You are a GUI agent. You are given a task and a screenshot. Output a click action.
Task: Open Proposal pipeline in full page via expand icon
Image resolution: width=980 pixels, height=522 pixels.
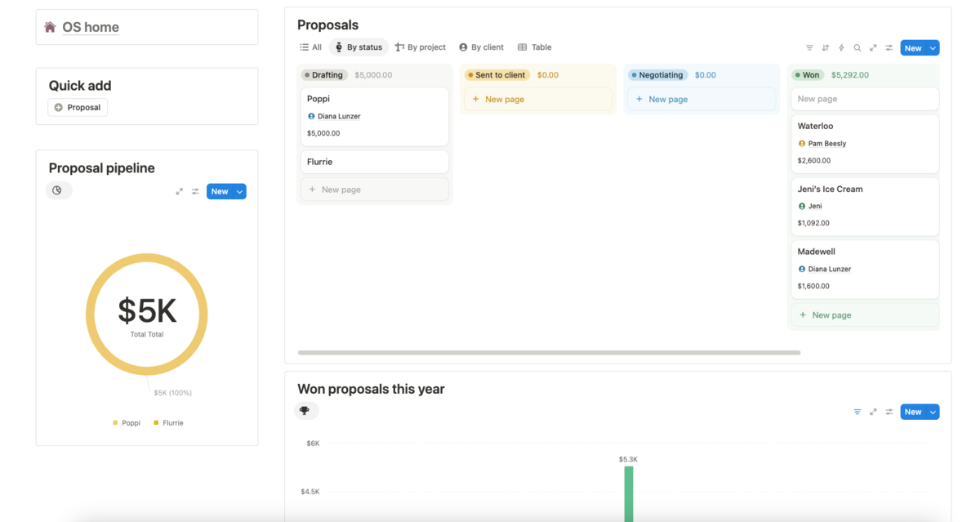(x=180, y=191)
